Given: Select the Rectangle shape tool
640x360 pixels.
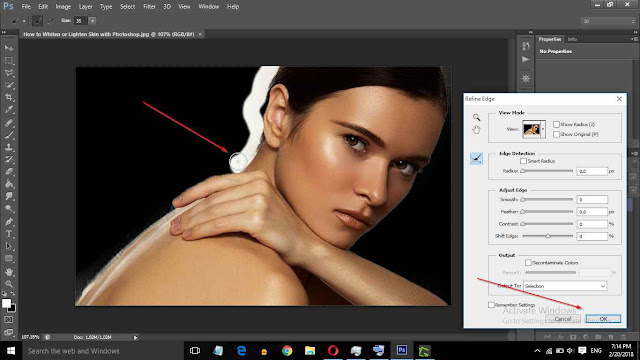Looking at the screenshot, I should click(9, 258).
